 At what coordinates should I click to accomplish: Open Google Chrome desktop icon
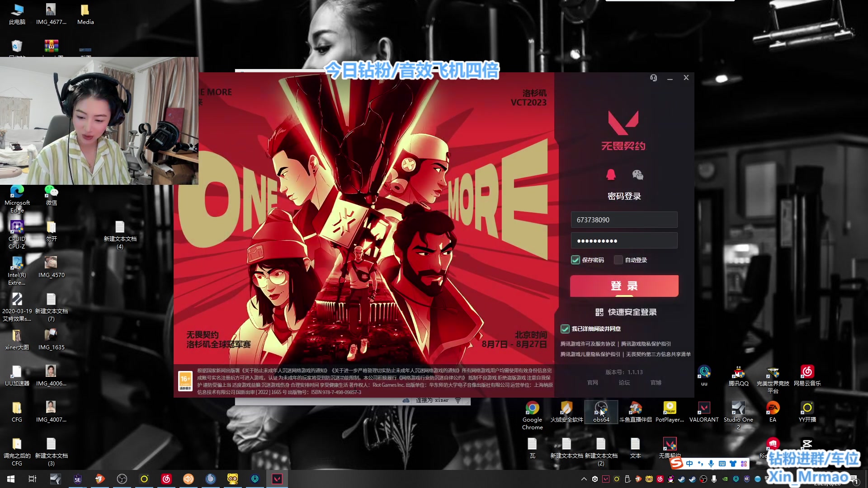(x=532, y=415)
